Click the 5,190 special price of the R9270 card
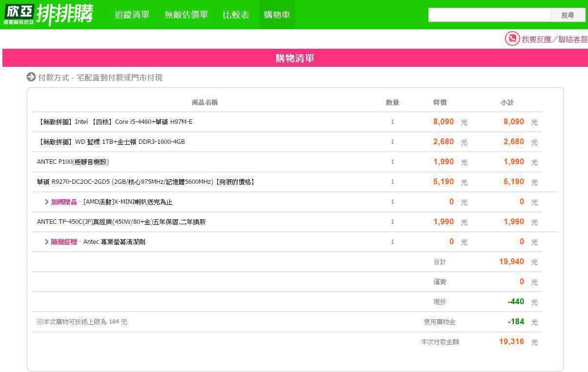The image size is (588, 372). click(444, 182)
